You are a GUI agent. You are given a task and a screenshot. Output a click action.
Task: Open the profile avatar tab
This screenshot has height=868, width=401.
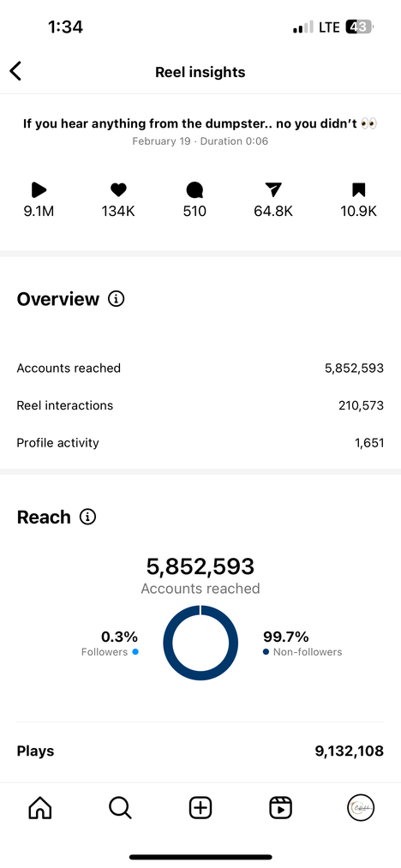pyautogui.click(x=361, y=808)
